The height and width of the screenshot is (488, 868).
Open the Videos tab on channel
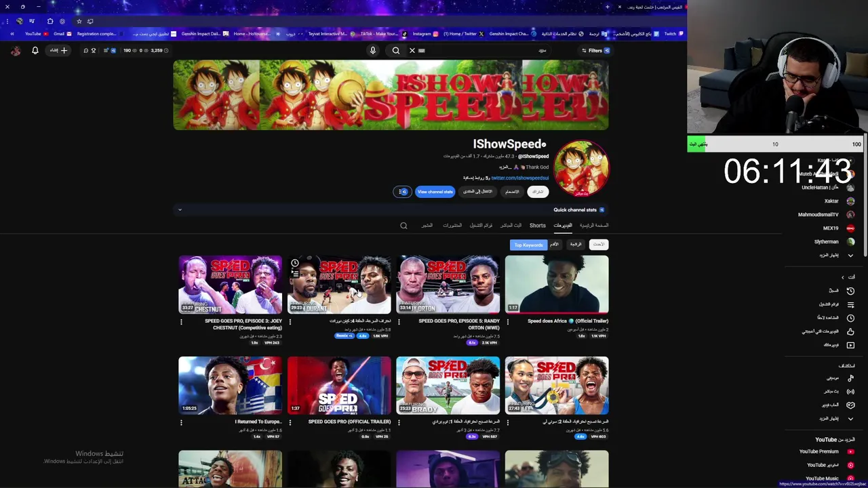pyautogui.click(x=563, y=225)
